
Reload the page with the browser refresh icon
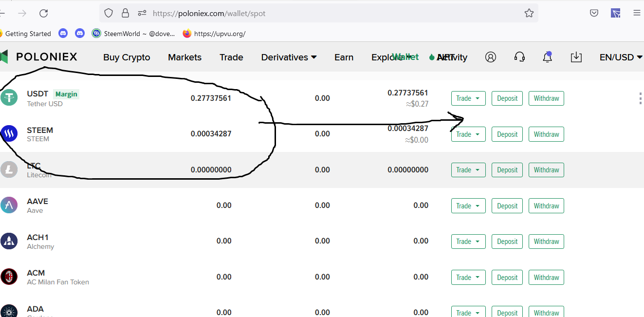coord(43,13)
